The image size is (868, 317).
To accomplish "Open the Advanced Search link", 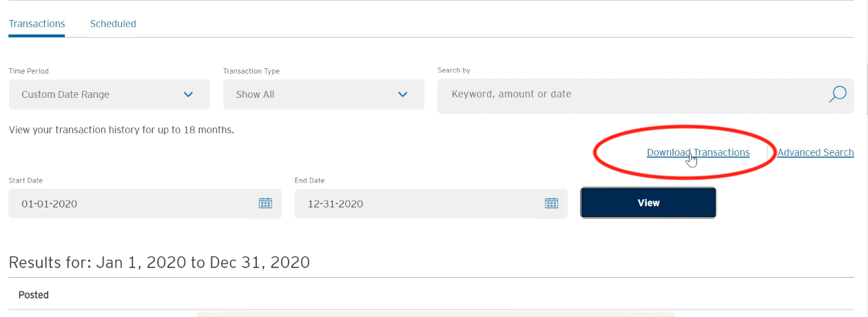I will point(816,152).
